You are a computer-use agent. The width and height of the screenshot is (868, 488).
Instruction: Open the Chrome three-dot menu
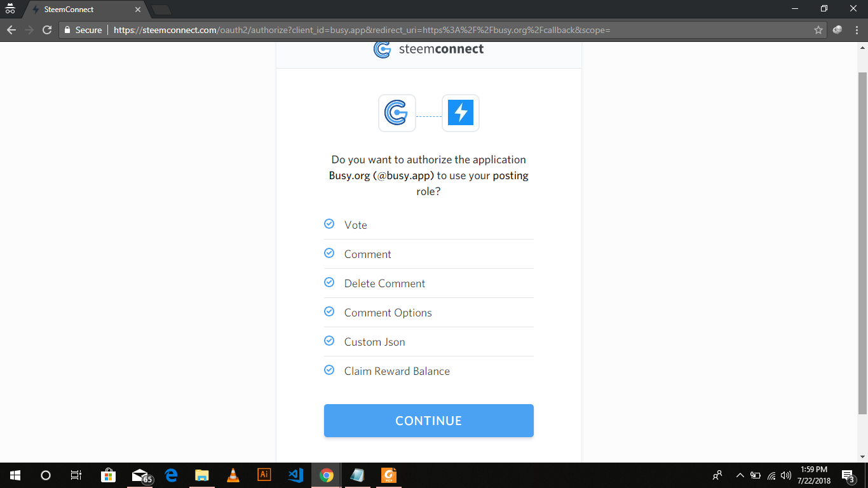tap(856, 30)
